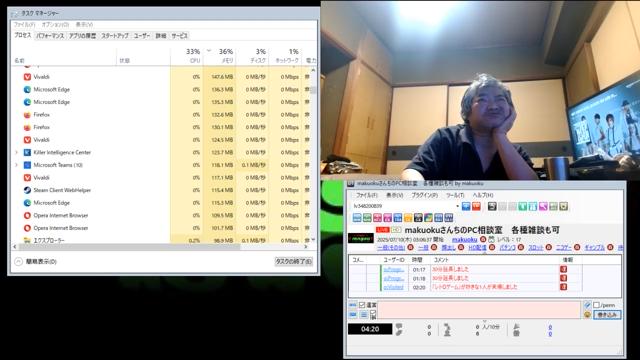Click the タスクの終了 button
Screen dimensions: 640x360
pos(293,262)
